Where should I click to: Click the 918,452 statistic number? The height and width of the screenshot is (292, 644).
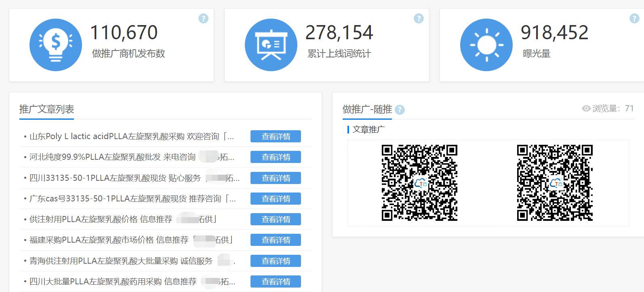pos(555,32)
